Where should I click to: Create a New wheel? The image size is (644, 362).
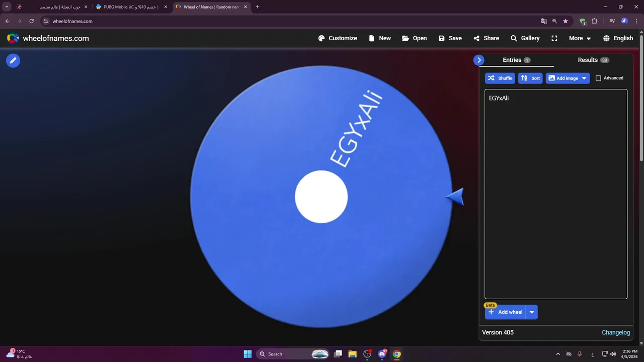click(380, 38)
